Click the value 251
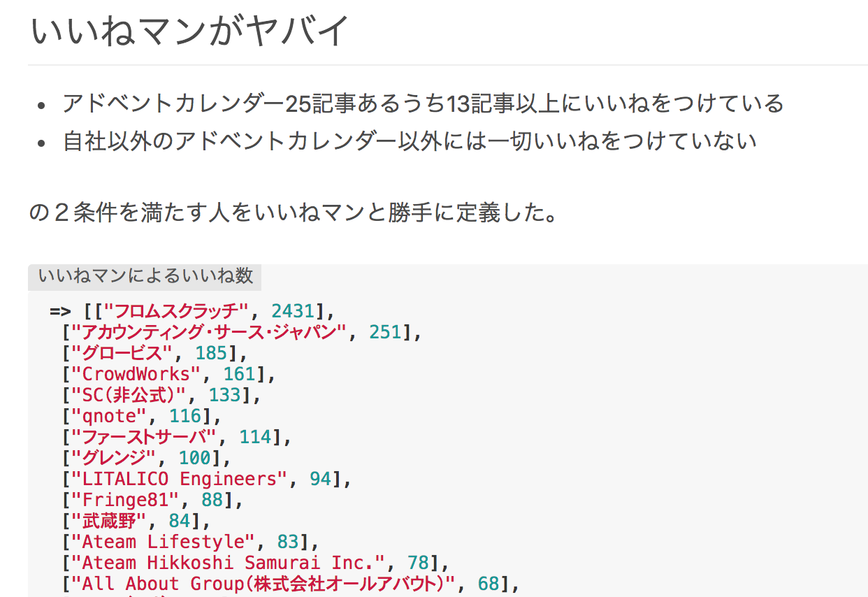This screenshot has height=597, width=868. pos(386,332)
